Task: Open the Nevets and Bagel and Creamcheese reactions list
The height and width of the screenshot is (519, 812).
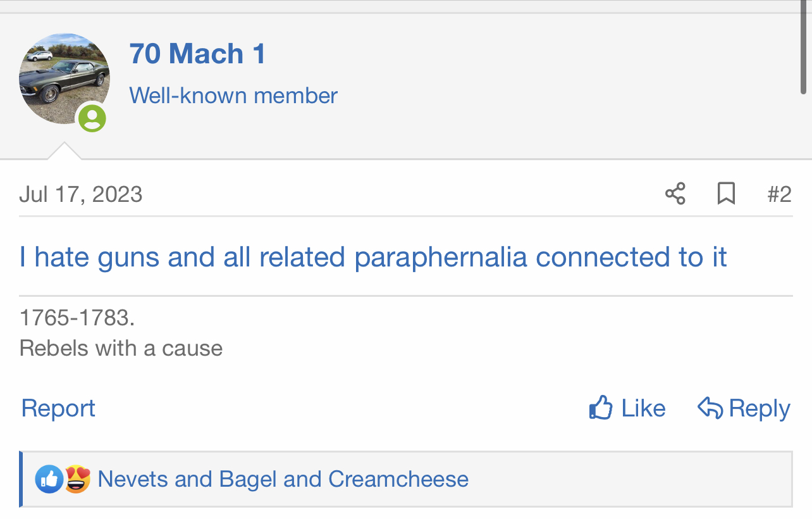Action: click(283, 479)
